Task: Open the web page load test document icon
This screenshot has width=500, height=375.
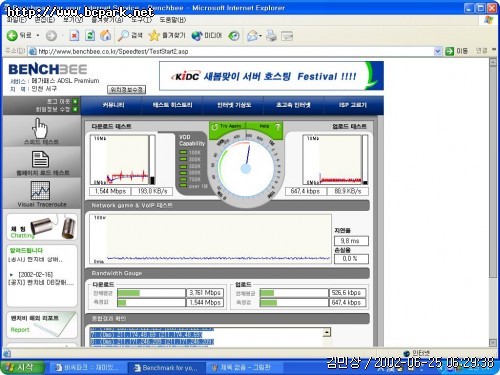Action: tap(40, 159)
